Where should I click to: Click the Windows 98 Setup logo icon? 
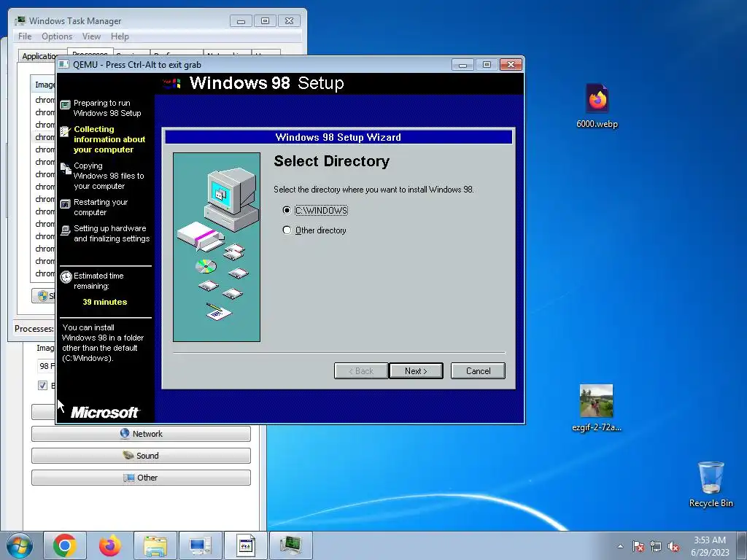tap(171, 83)
